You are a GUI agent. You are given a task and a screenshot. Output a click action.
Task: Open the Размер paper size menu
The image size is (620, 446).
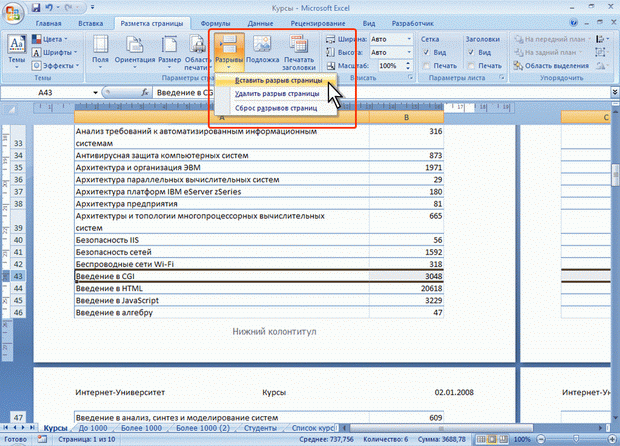(169, 52)
